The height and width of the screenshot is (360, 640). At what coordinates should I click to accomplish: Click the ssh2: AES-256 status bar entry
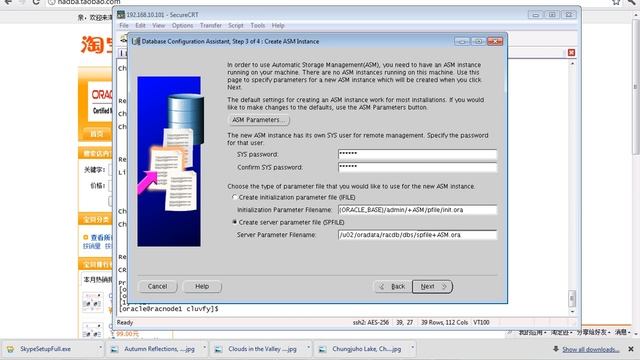[371, 322]
